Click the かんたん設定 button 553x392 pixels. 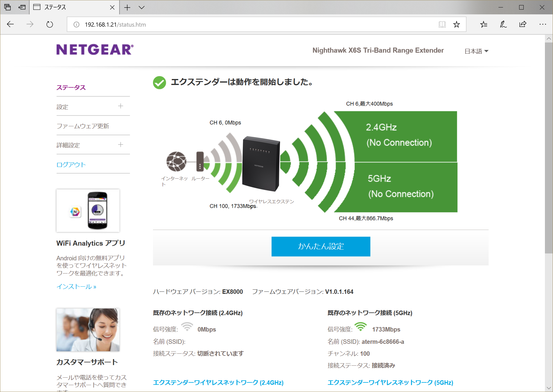321,246
